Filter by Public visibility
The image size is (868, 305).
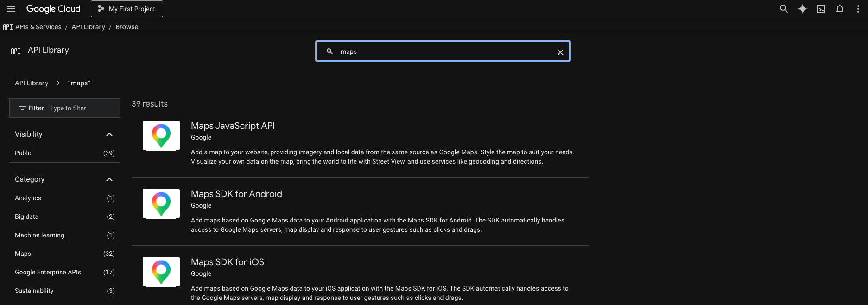[x=65, y=153]
